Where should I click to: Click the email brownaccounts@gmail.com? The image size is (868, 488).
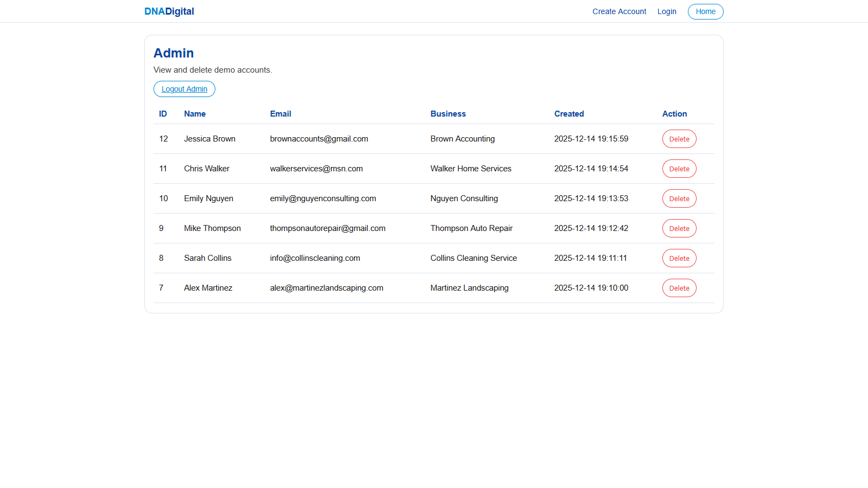pyautogui.click(x=319, y=139)
